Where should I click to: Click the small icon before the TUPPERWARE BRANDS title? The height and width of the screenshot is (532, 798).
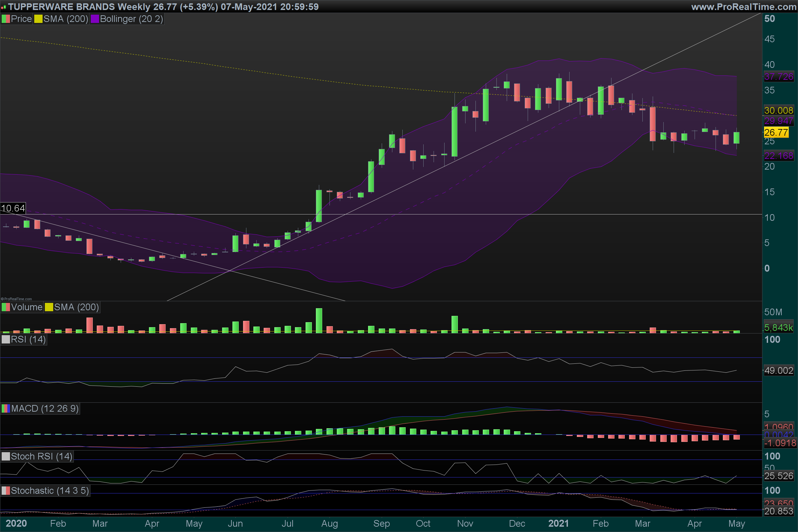click(3, 7)
